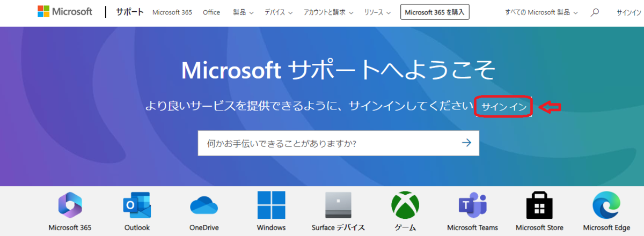
Task: Open the Surface デバイス icon
Action: tap(338, 205)
